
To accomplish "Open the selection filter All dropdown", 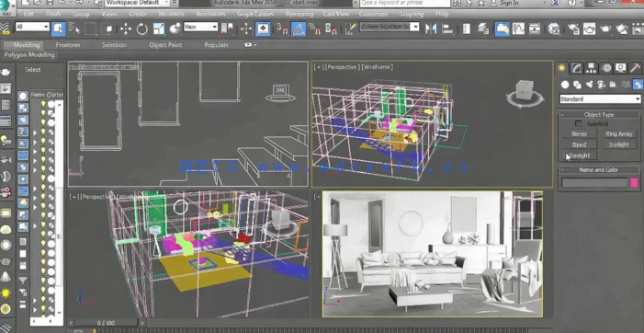I will [32, 27].
